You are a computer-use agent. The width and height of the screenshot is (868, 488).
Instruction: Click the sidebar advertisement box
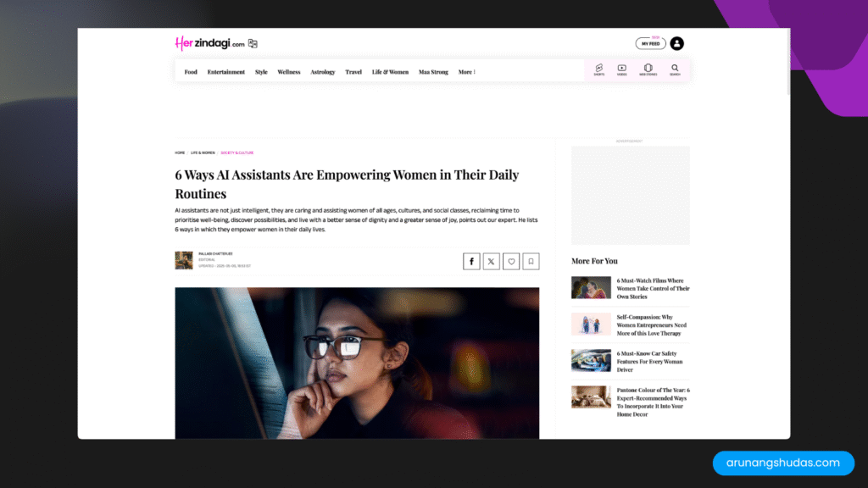(631, 196)
